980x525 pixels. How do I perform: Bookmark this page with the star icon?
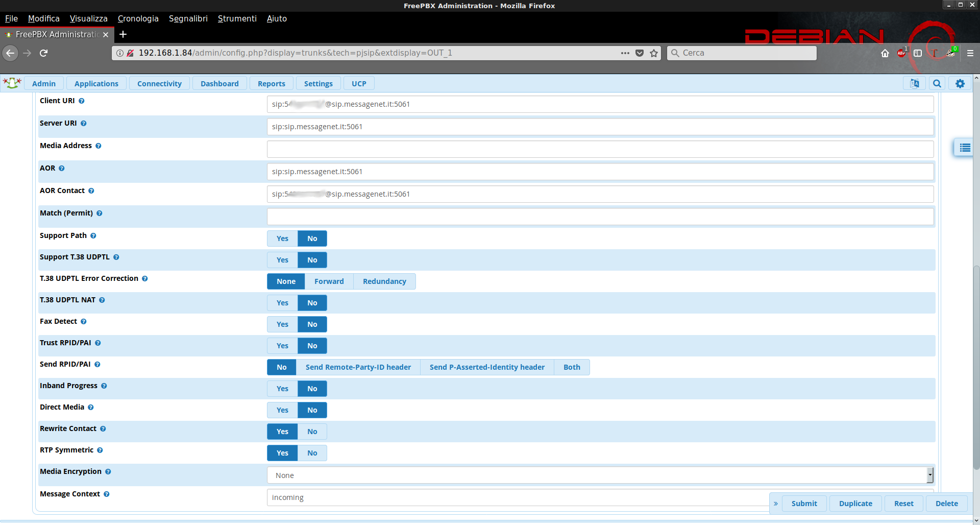click(654, 53)
